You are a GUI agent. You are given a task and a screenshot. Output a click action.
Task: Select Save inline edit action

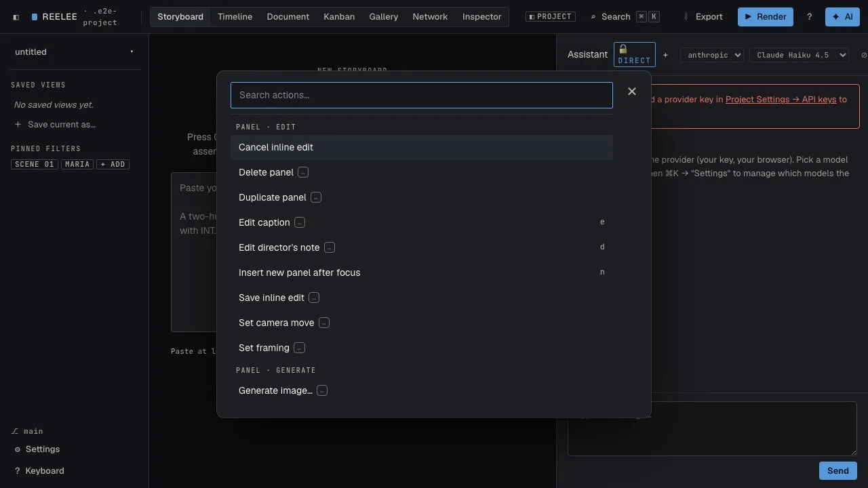[x=422, y=298]
